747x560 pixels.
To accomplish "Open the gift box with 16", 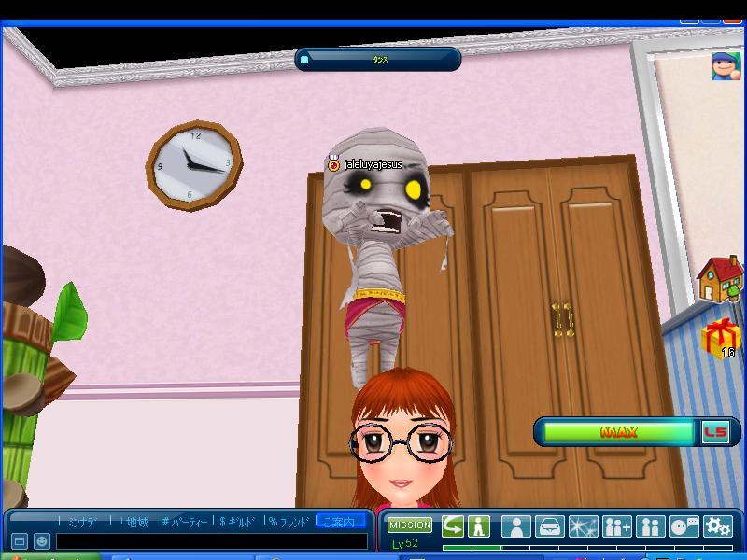I will point(720,339).
